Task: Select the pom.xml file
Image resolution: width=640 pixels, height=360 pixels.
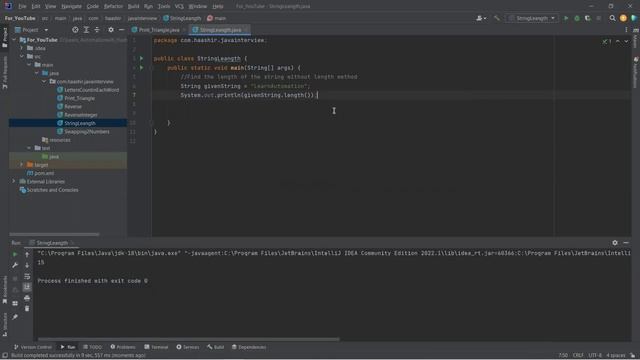Action: (x=40, y=173)
